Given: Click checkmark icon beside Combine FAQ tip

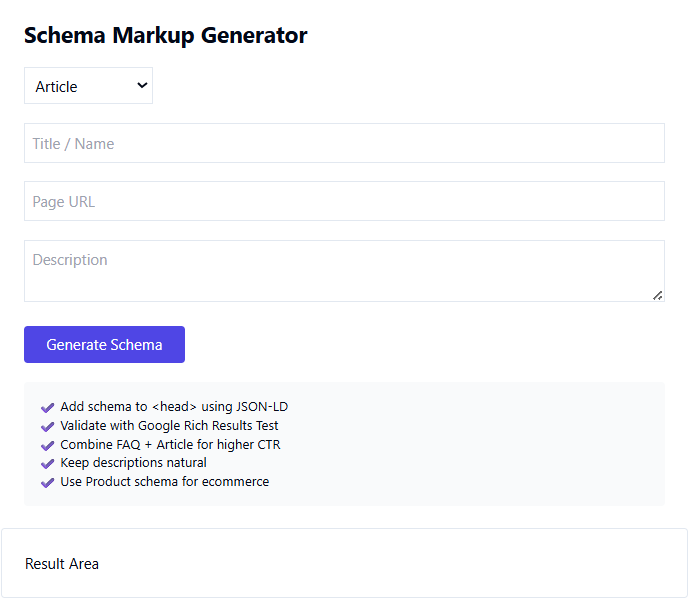Looking at the screenshot, I should click(x=47, y=445).
